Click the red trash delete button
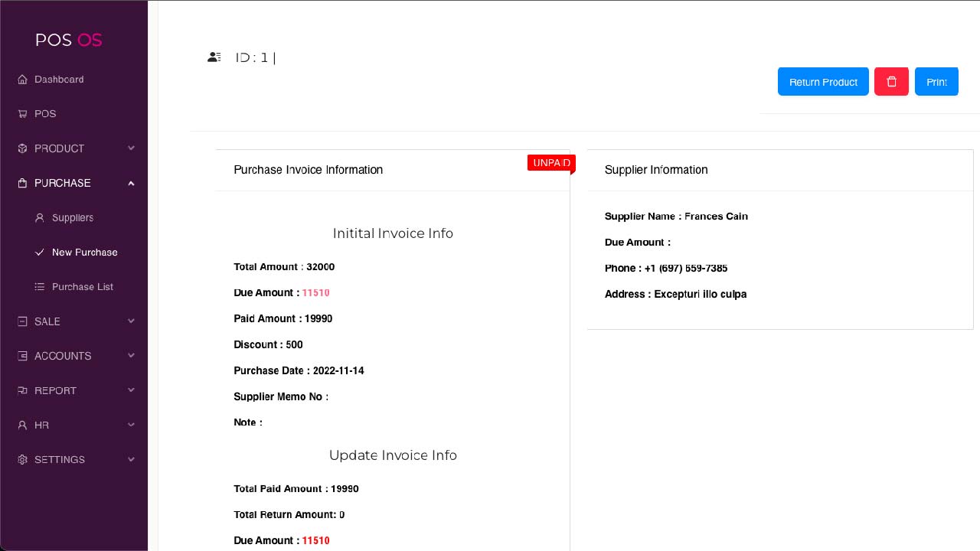 tap(891, 82)
